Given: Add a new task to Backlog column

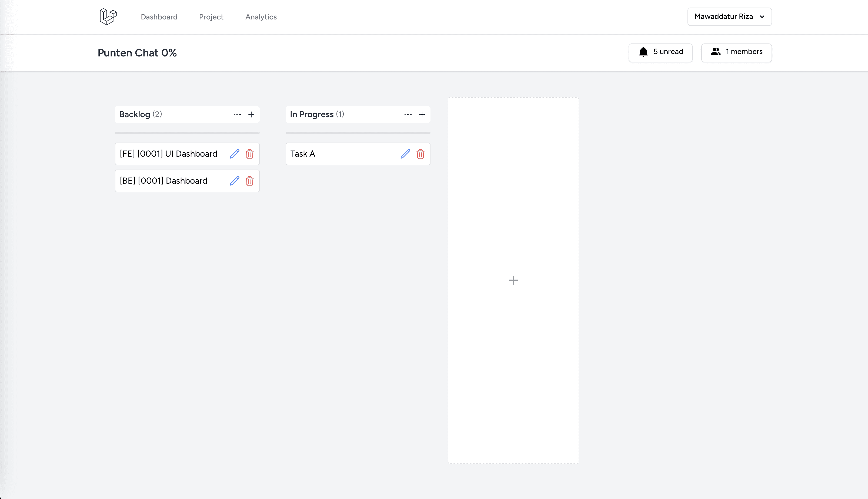Looking at the screenshot, I should coord(251,114).
